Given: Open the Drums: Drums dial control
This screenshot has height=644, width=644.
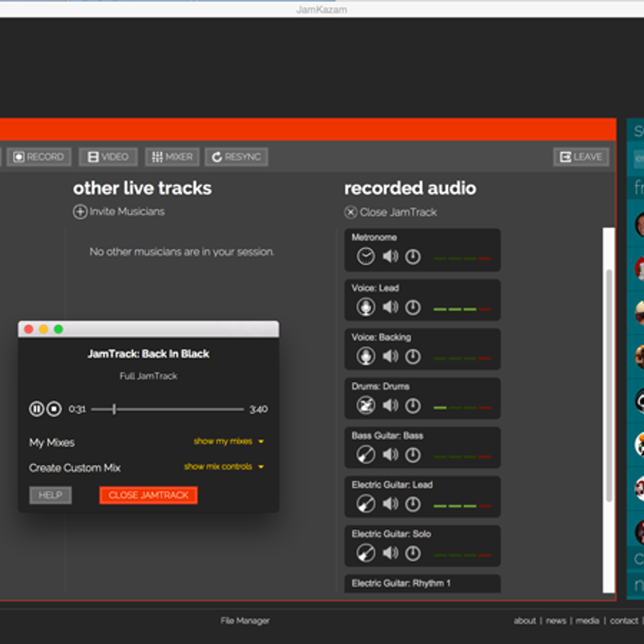Looking at the screenshot, I should click(x=413, y=406).
